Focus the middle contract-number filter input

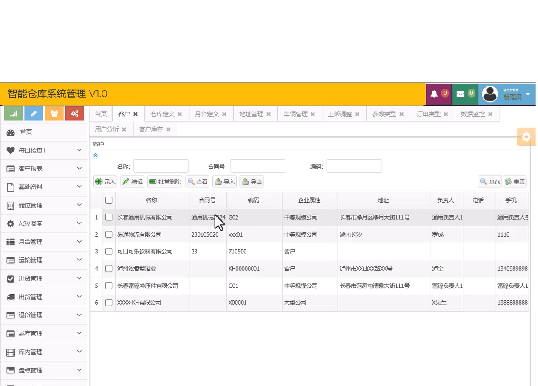[258, 166]
